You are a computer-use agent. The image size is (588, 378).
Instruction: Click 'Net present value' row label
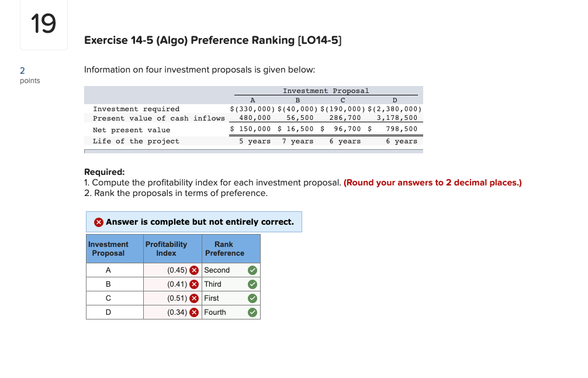coord(132,130)
